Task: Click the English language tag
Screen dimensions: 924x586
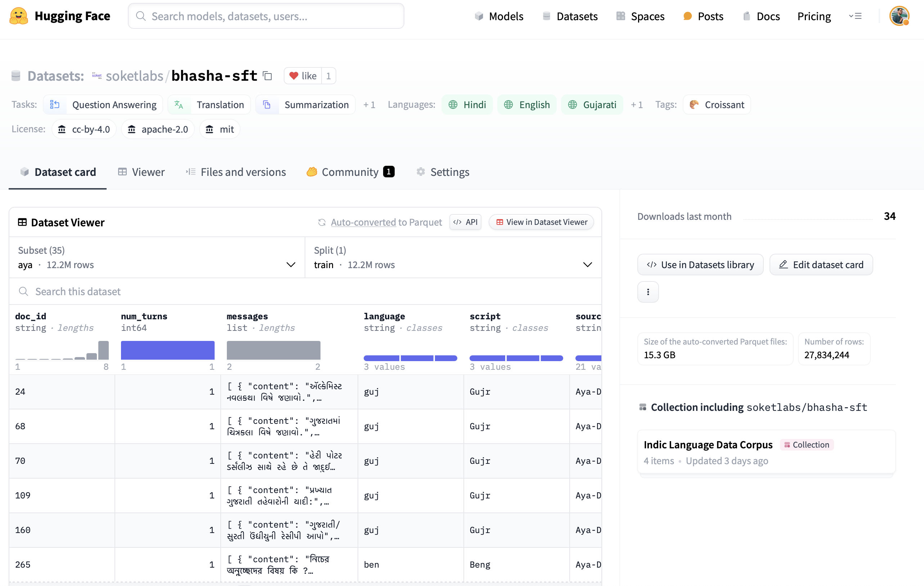Action: coord(526,105)
